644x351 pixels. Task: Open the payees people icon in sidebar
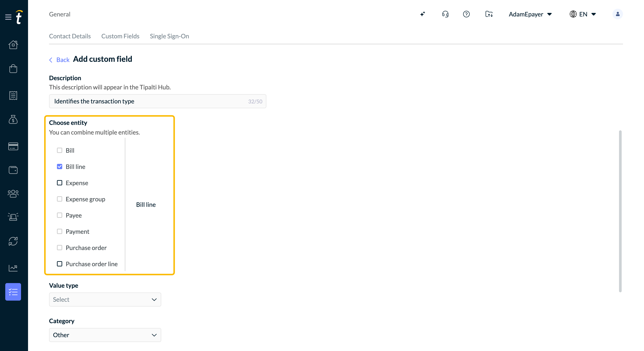(x=13, y=193)
